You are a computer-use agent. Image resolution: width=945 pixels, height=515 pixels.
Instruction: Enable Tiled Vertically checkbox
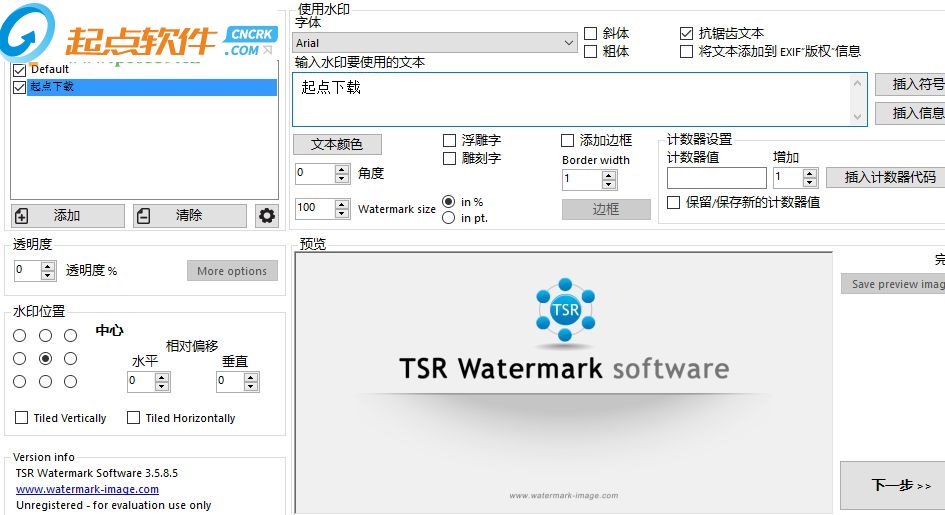point(21,417)
